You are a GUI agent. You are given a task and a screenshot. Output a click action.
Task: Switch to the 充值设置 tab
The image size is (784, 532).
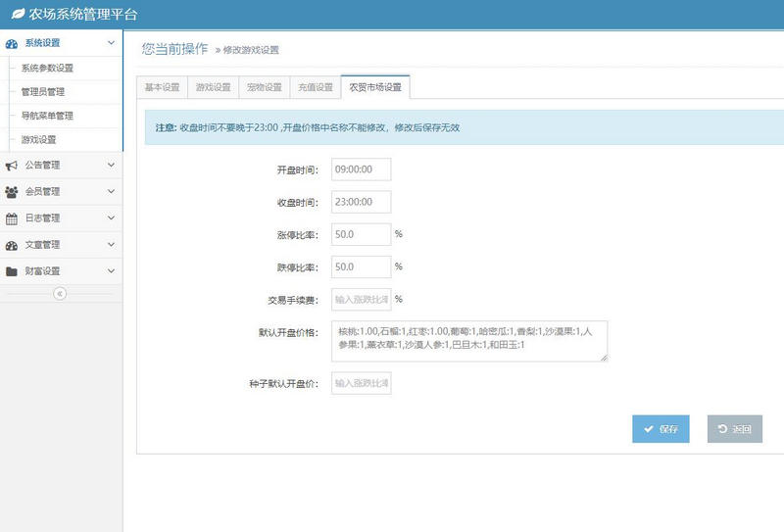(316, 87)
